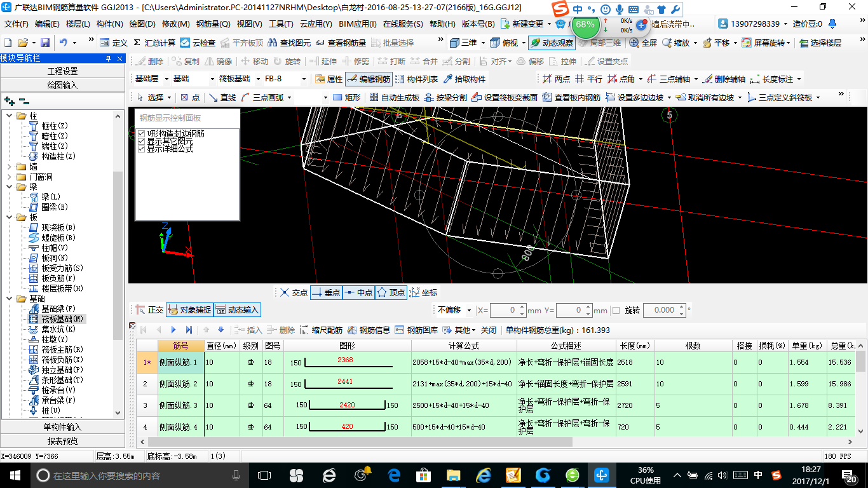Screen dimensions: 868x488
Task: Click the next record arrow in rebar table
Action: click(x=173, y=330)
